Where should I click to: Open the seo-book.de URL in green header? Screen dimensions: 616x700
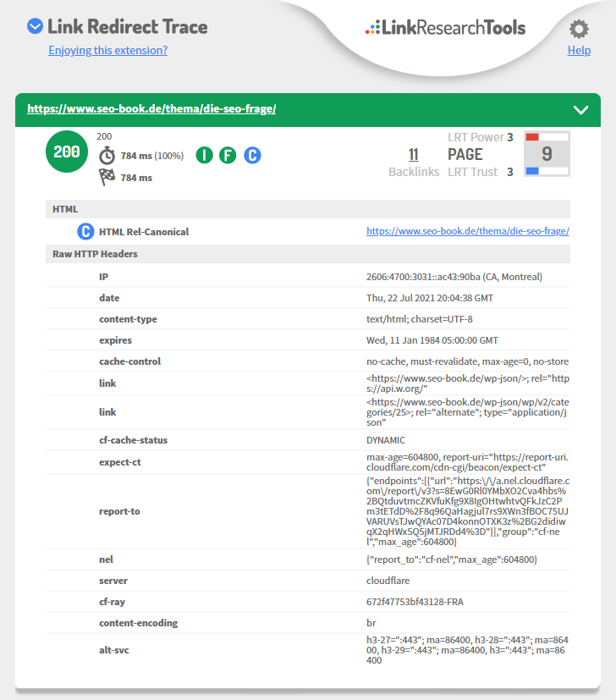151,109
